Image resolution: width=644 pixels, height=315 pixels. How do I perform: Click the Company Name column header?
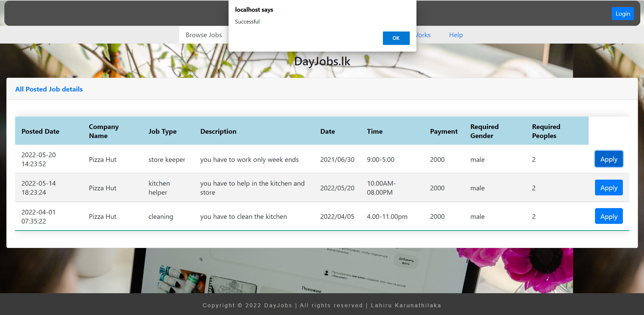[x=103, y=131]
